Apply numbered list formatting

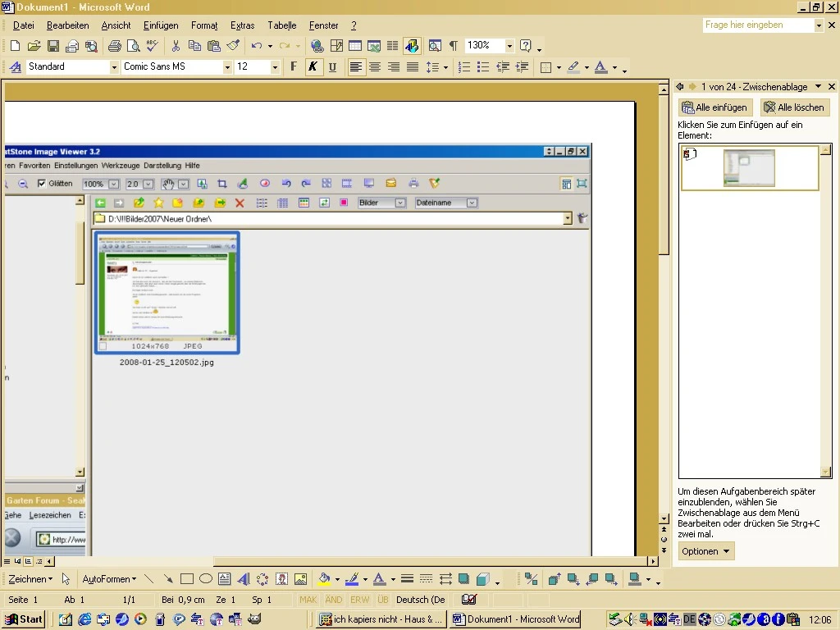tap(464, 67)
